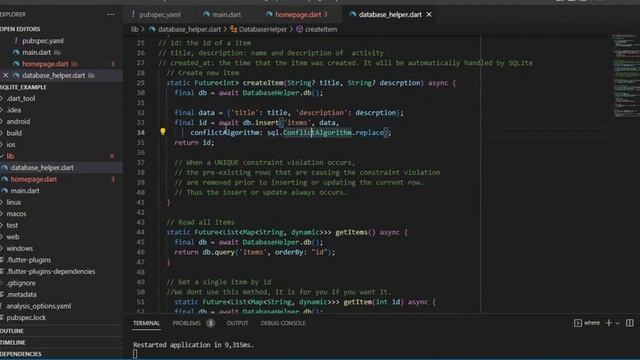Open .gitignore file
Viewport: 640px width, 360px height.
coord(20,283)
